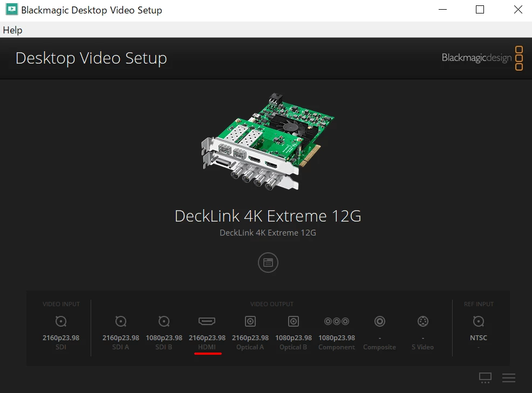The image size is (532, 393).
Task: Click the 1080p23.98 value above SDI B
Action: tap(164, 338)
